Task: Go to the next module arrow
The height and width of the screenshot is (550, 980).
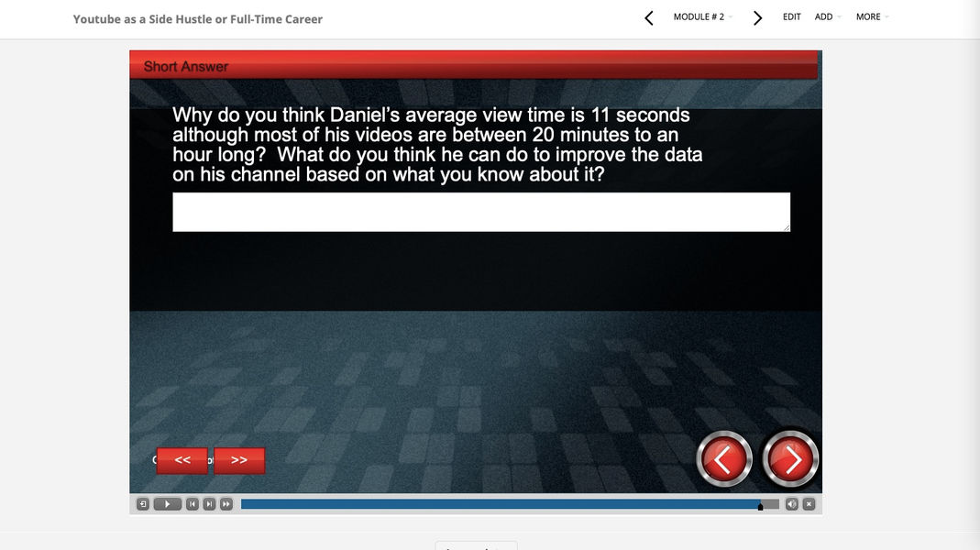Action: (x=757, y=18)
